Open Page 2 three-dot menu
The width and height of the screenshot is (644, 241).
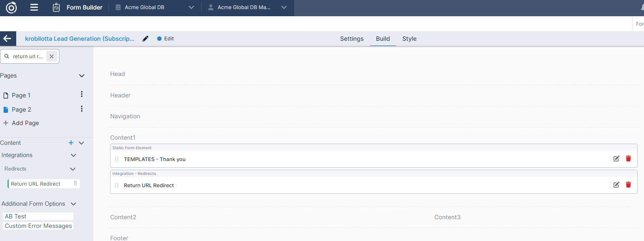tap(82, 109)
